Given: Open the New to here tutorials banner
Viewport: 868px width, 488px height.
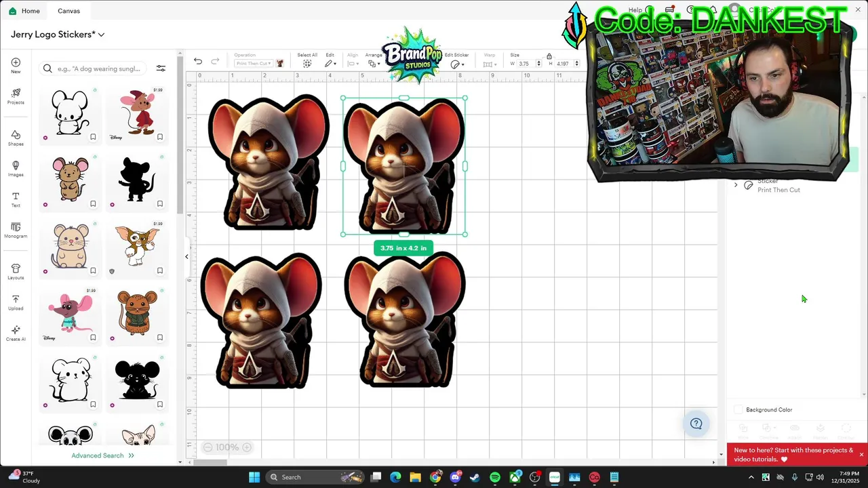Looking at the screenshot, I should tap(793, 455).
